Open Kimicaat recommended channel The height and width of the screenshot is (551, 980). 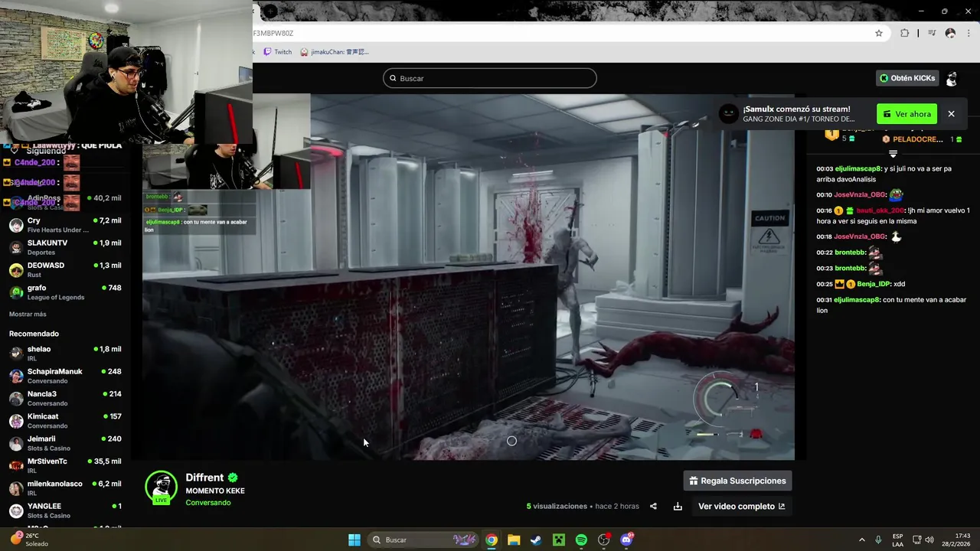click(x=65, y=421)
